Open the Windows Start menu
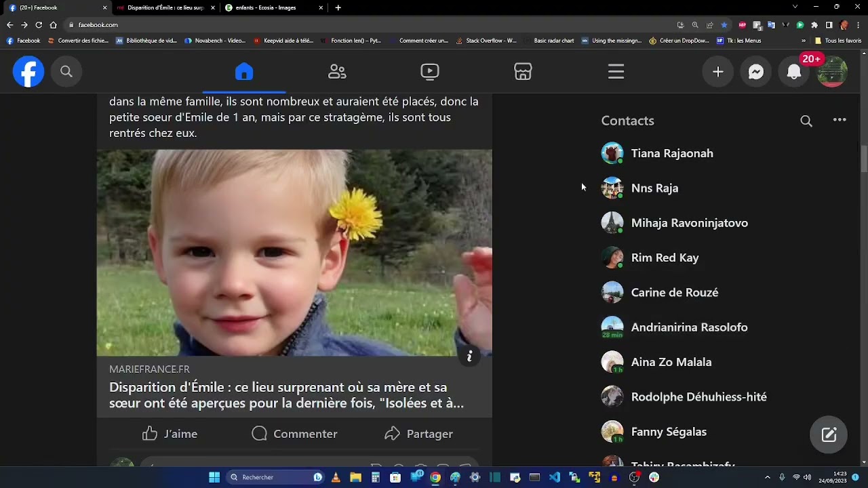This screenshot has height=488, width=868. 214,477
